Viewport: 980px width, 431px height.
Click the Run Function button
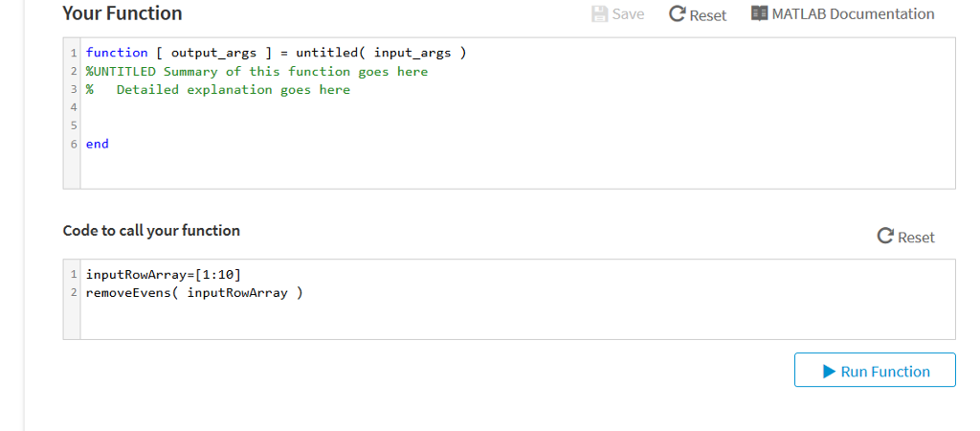click(x=875, y=370)
